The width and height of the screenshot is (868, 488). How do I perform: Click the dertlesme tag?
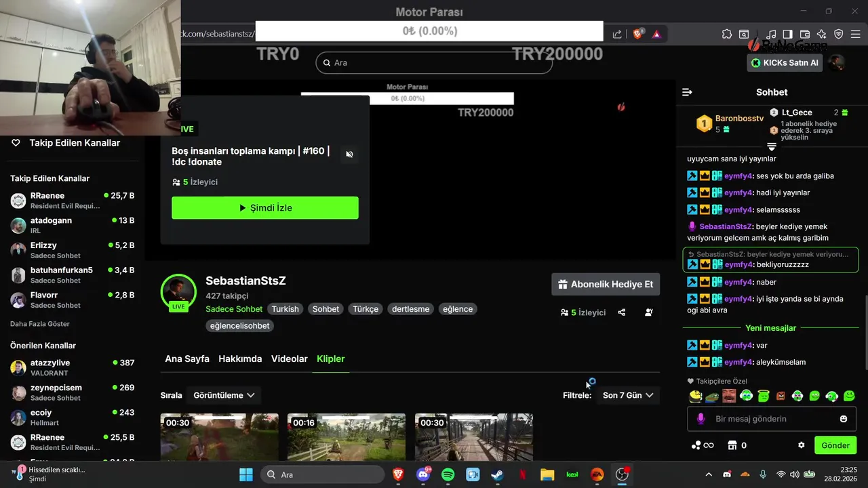coord(410,309)
